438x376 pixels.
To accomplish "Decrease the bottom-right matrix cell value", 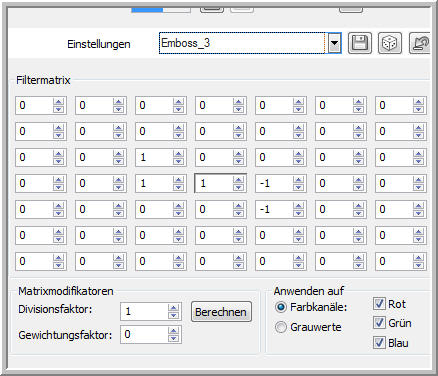I will [418, 265].
